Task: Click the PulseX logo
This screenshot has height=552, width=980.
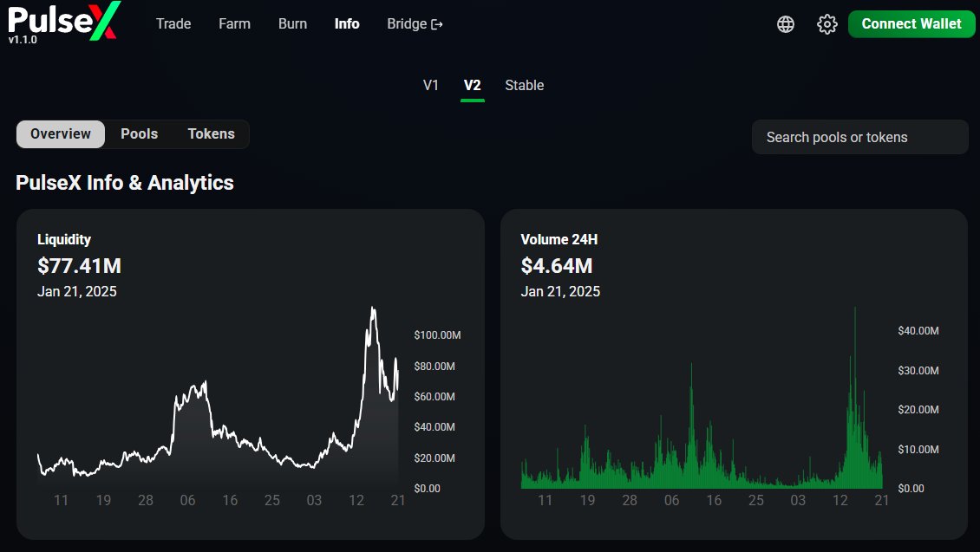Action: point(62,20)
